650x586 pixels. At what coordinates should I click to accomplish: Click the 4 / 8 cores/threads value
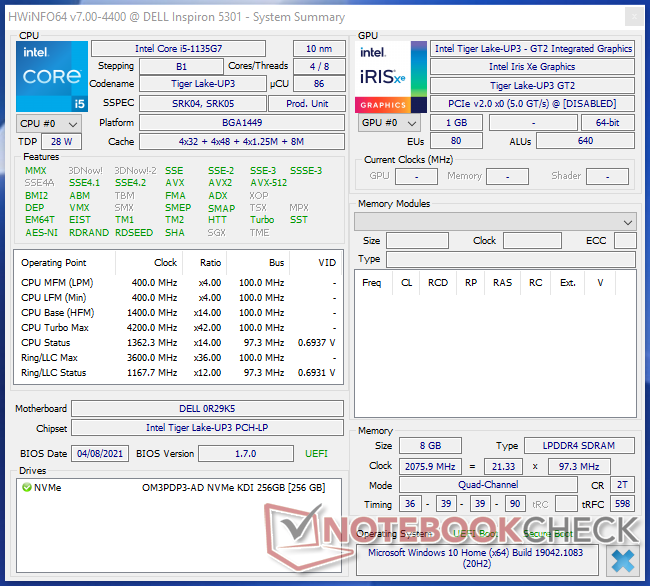319,66
